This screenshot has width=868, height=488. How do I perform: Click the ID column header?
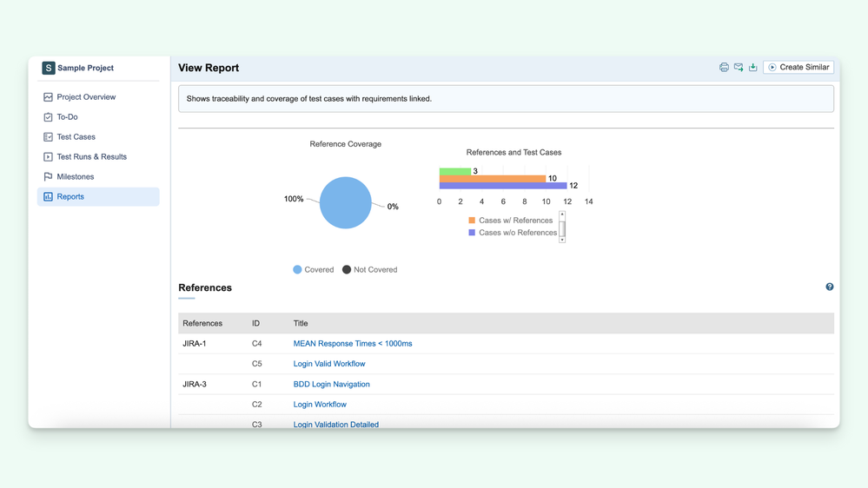pos(255,324)
